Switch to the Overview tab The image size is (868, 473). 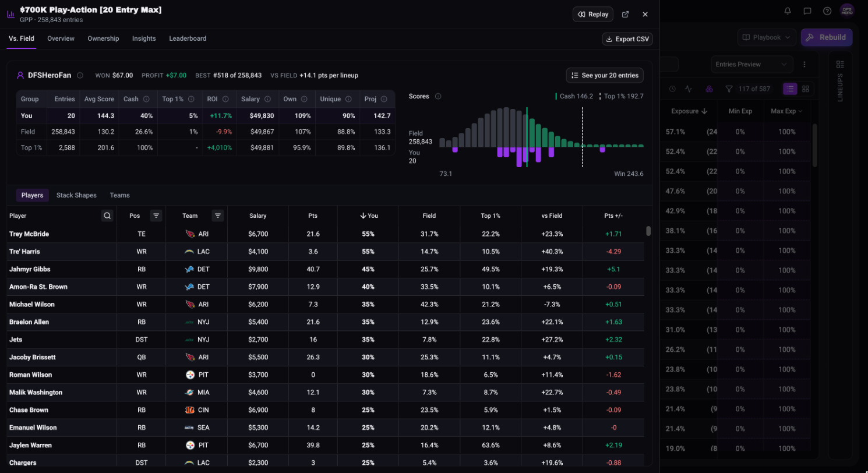(61, 38)
